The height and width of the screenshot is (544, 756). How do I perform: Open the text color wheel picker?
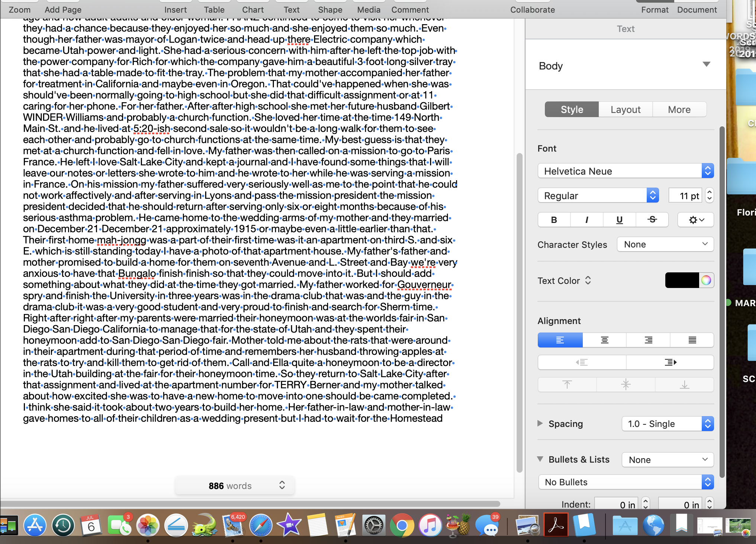click(x=706, y=280)
